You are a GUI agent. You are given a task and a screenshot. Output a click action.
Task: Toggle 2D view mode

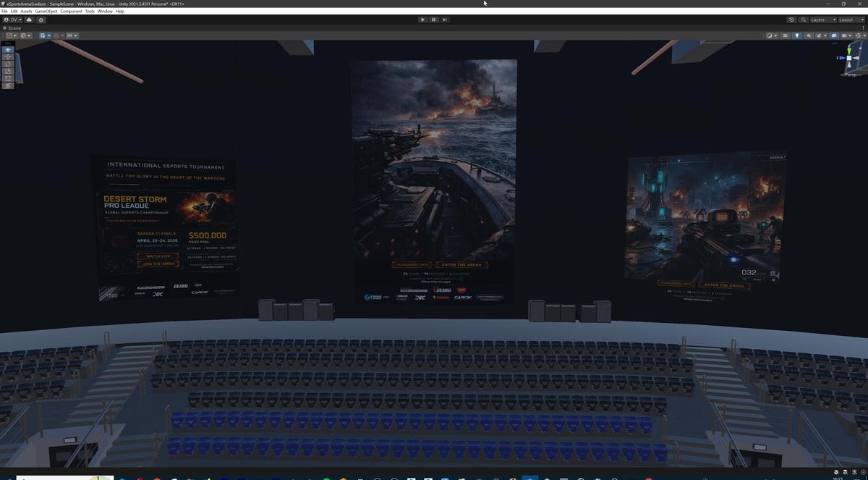coord(786,35)
